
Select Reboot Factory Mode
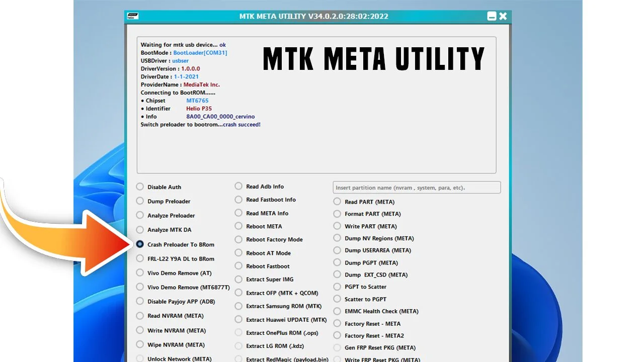click(x=238, y=239)
